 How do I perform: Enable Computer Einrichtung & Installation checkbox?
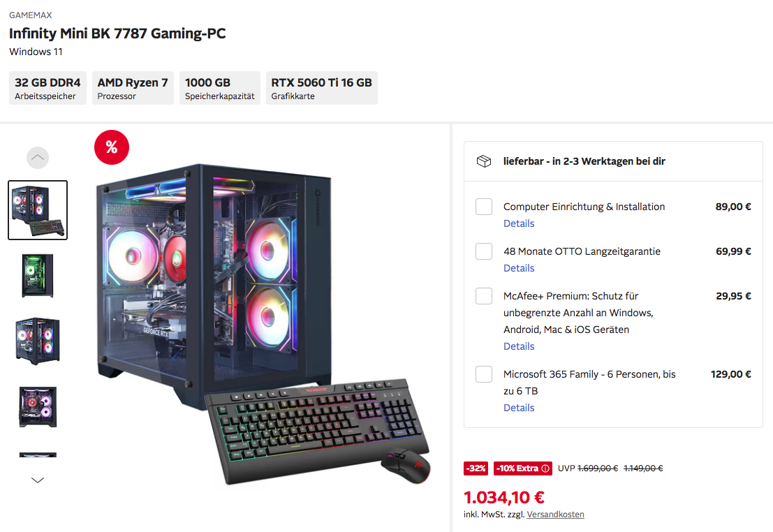(x=484, y=207)
